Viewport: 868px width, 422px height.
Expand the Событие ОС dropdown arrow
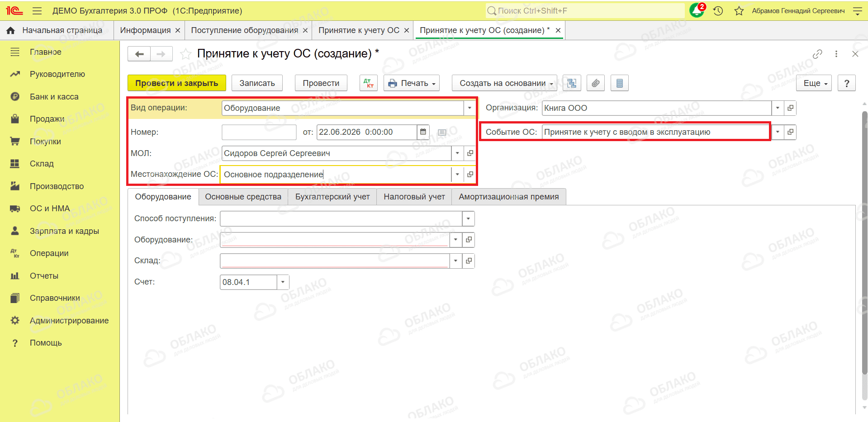[778, 132]
